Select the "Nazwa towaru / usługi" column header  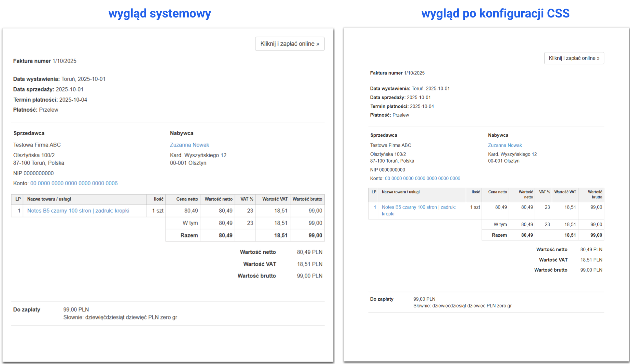tap(50, 199)
